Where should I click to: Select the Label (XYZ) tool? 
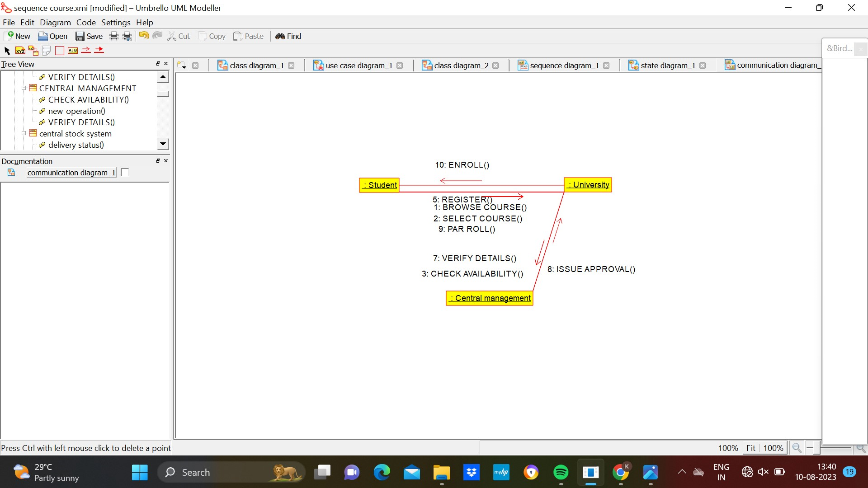tap(20, 51)
